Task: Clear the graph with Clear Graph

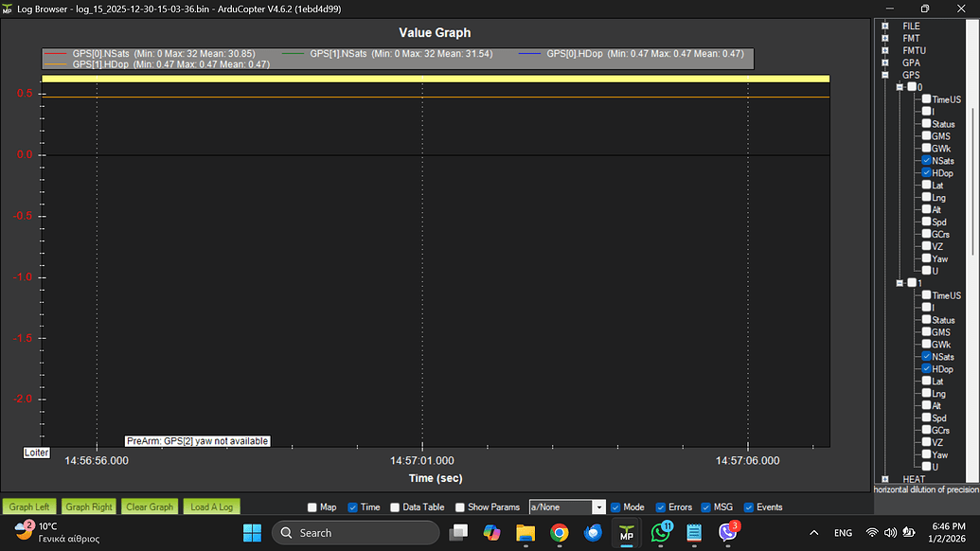Action: pos(150,507)
